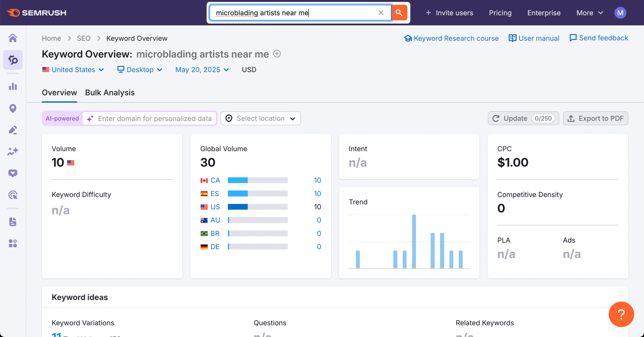Open the user profile avatar M
This screenshot has width=644, height=337.
(620, 13)
